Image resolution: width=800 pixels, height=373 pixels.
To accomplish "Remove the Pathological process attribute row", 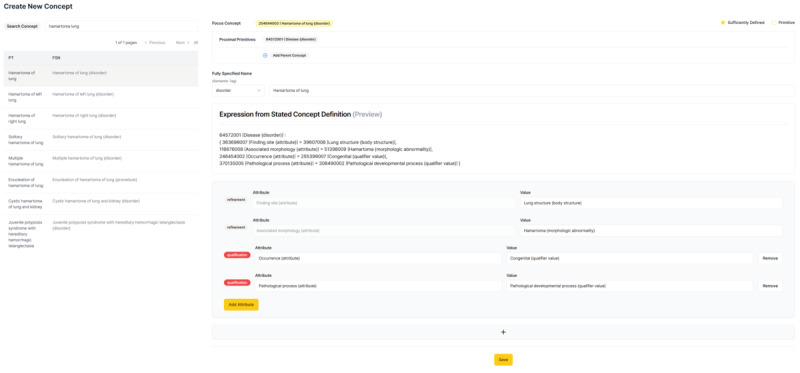I will 770,286.
